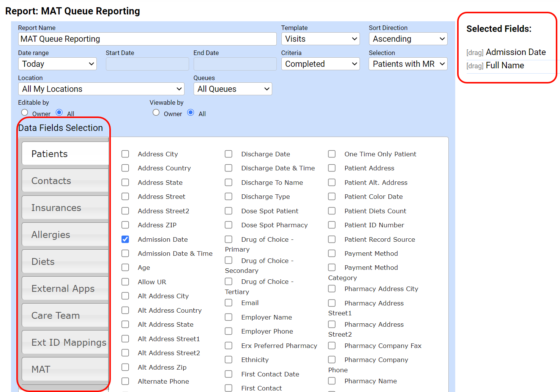
Task: Expand the Sort Direction dropdown
Action: [x=408, y=39]
